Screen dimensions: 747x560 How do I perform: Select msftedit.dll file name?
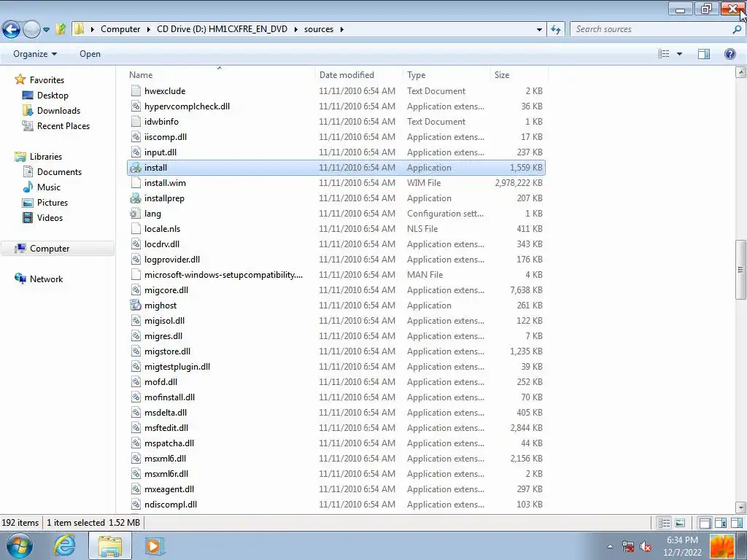pyautogui.click(x=166, y=427)
